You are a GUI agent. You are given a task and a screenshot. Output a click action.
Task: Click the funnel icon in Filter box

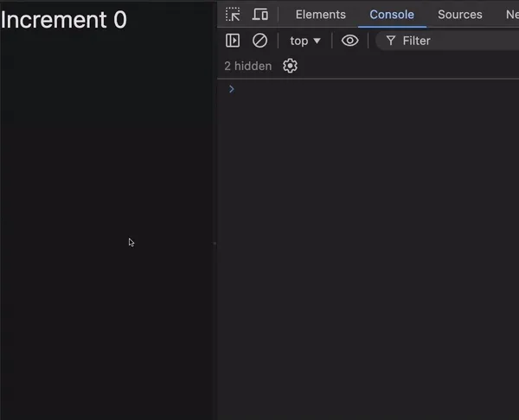[391, 41]
